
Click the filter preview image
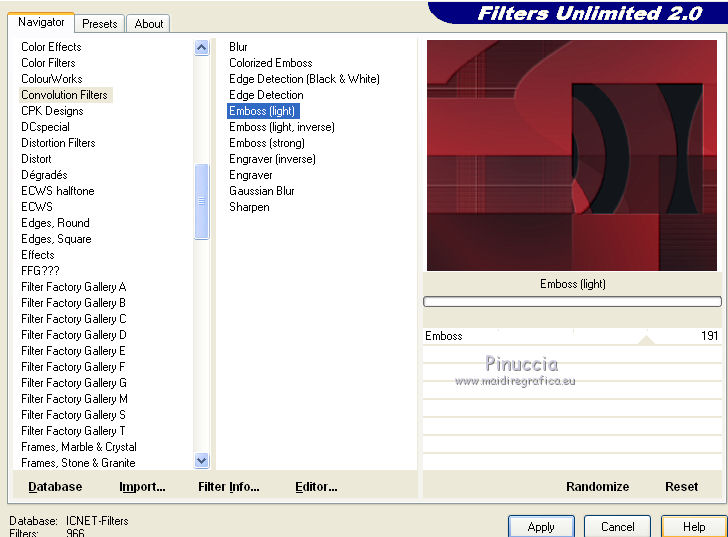coord(572,155)
